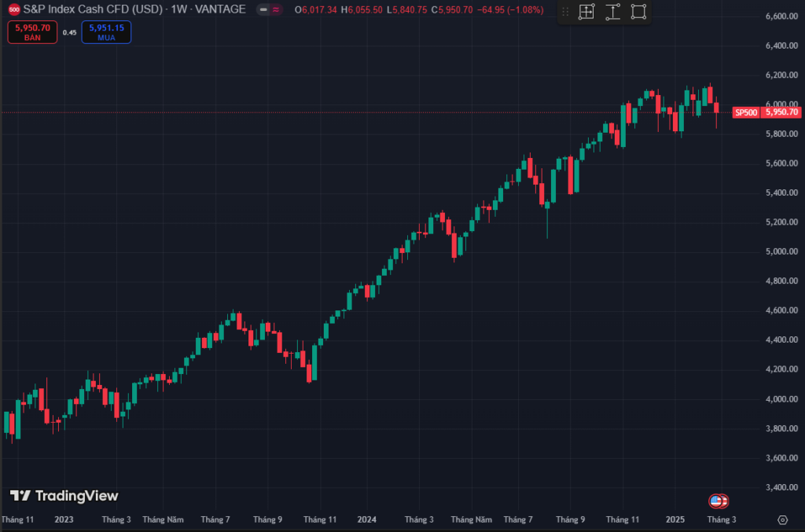805x532 pixels.
Task: Click the 0.45 spread value
Action: (x=69, y=32)
